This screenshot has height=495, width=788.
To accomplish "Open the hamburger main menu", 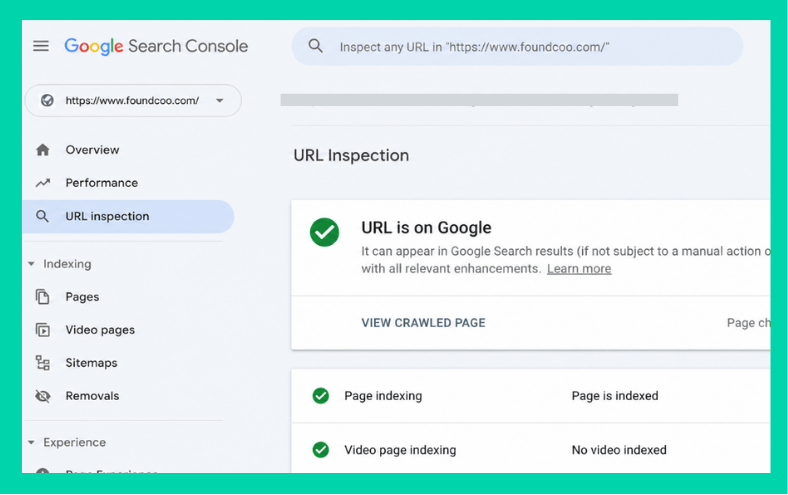I will (x=41, y=46).
